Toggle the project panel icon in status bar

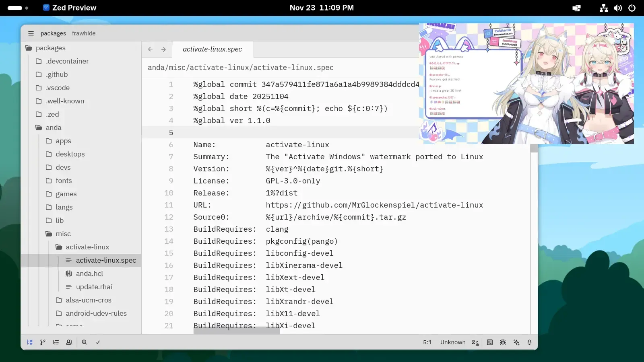[30, 342]
